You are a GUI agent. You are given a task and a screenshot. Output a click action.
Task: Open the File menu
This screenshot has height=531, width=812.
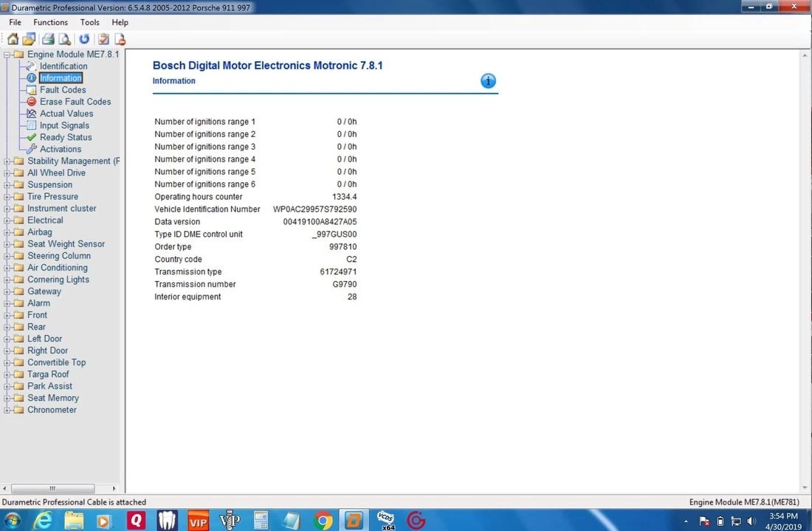(15, 22)
